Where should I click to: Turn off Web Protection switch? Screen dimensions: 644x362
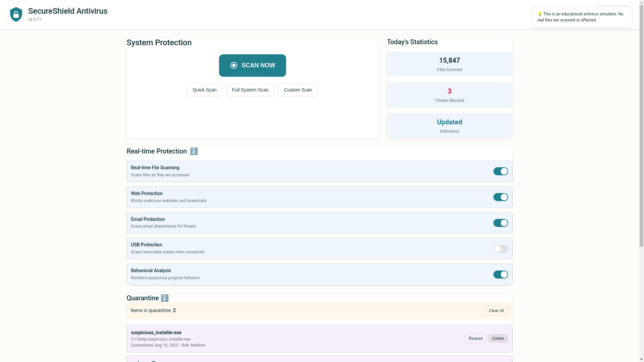coord(501,197)
